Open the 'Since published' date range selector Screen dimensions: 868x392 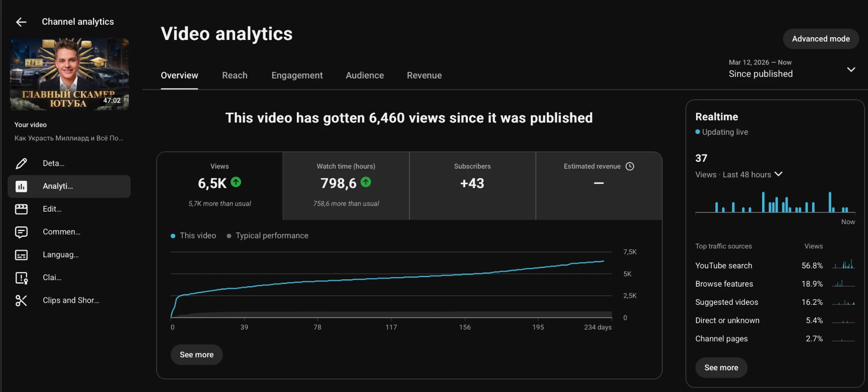[792, 69]
